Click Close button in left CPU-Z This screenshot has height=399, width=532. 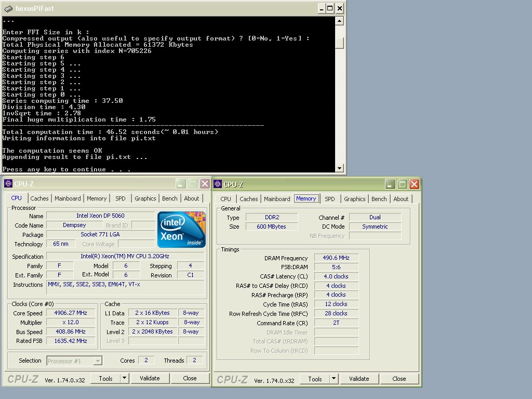[x=190, y=378]
